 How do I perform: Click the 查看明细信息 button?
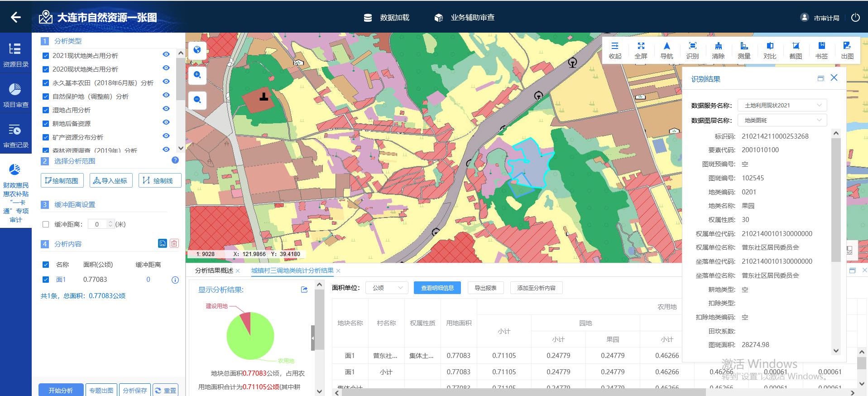tap(437, 288)
